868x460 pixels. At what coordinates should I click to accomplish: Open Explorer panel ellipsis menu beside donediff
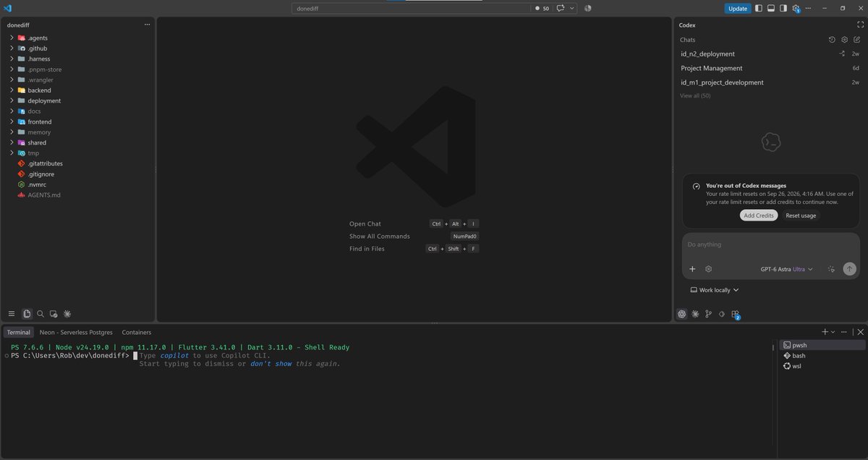pyautogui.click(x=147, y=25)
